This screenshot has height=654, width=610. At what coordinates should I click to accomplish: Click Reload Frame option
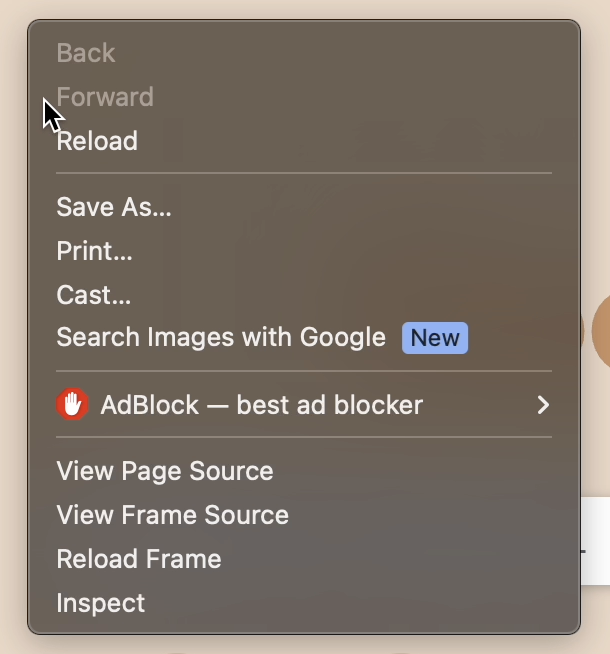coord(139,559)
